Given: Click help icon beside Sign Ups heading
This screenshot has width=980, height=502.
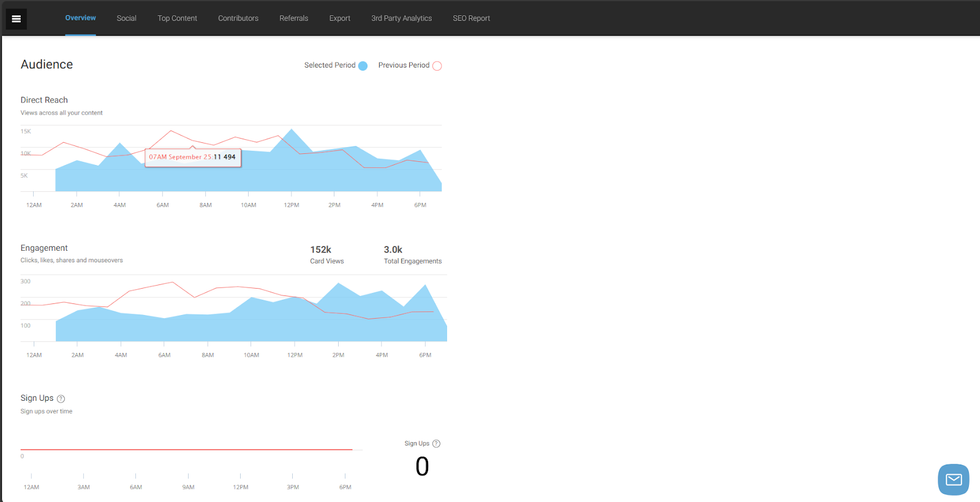Looking at the screenshot, I should coord(61,399).
